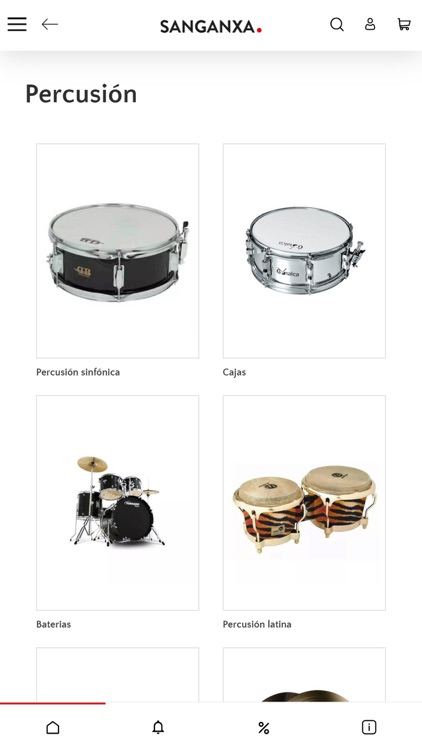Tap the home icon in bottom bar
This screenshot has width=422, height=750.
pos(53,728)
